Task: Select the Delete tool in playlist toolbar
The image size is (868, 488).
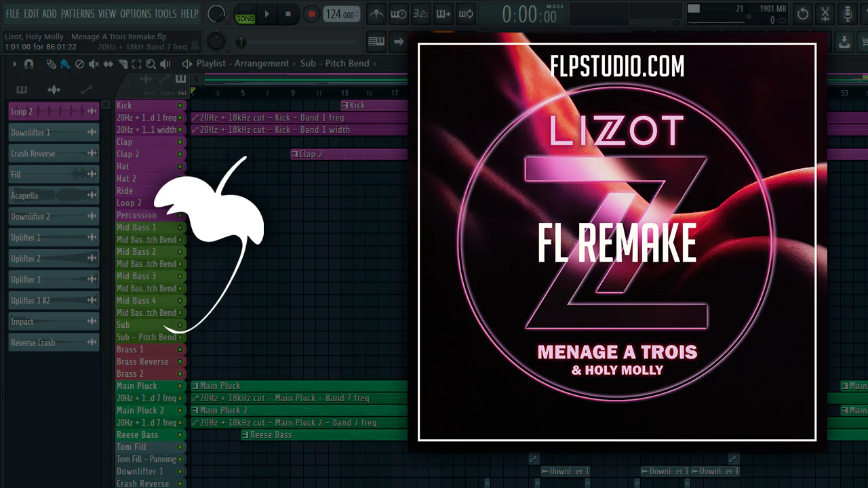Action: click(79, 64)
